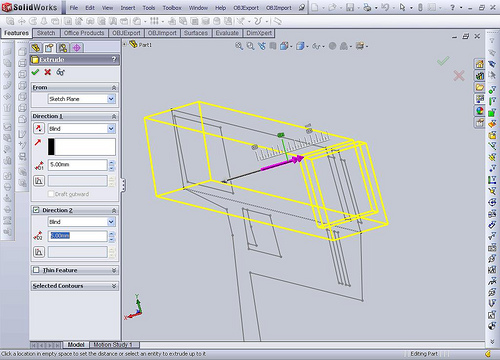Click the Undo arrow icon
The image size is (500, 360).
(385, 7)
